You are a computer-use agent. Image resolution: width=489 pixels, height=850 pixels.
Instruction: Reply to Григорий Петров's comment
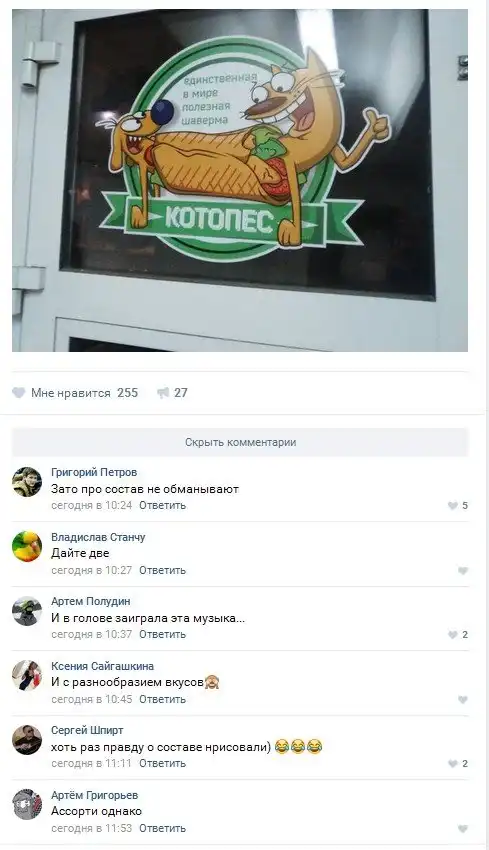(x=162, y=505)
